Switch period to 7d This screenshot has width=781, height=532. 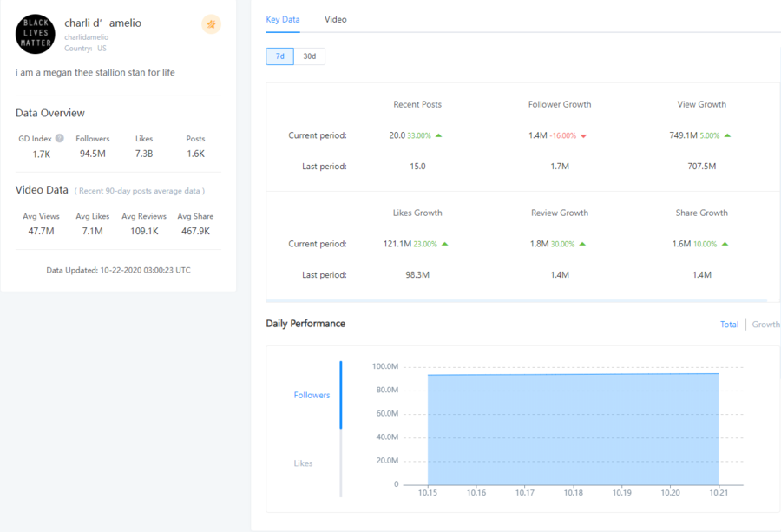pos(279,56)
